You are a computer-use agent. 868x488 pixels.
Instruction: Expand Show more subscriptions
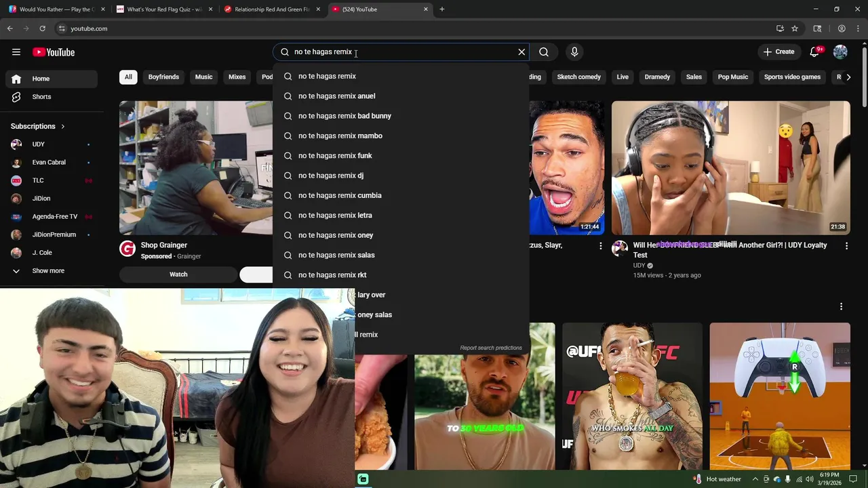(52, 271)
